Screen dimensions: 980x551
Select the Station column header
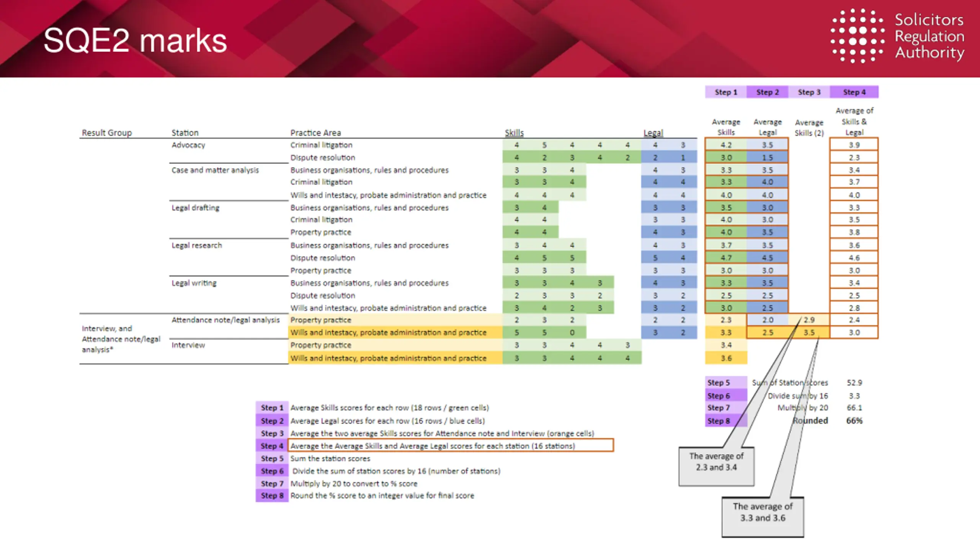click(185, 133)
